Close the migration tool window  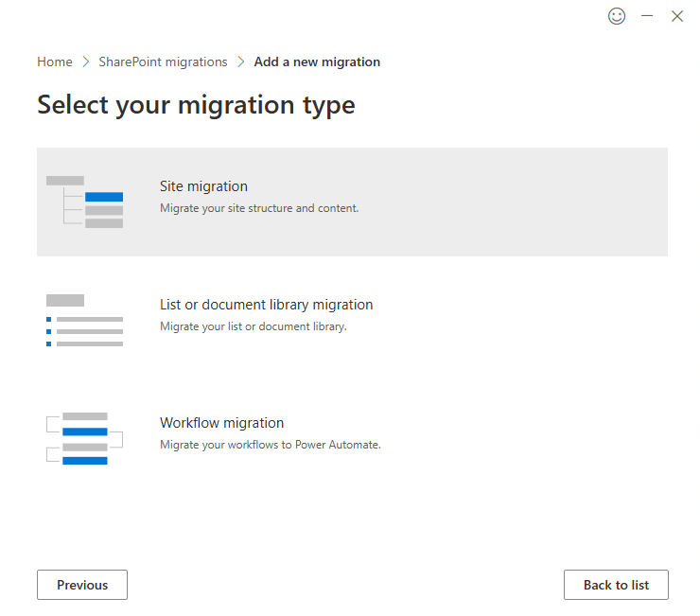[x=677, y=16]
